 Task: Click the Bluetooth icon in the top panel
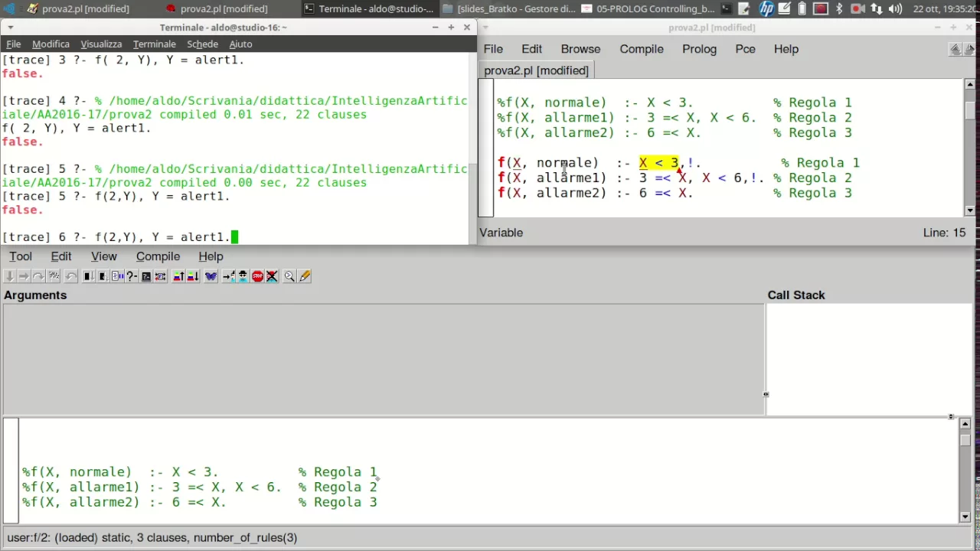click(839, 9)
